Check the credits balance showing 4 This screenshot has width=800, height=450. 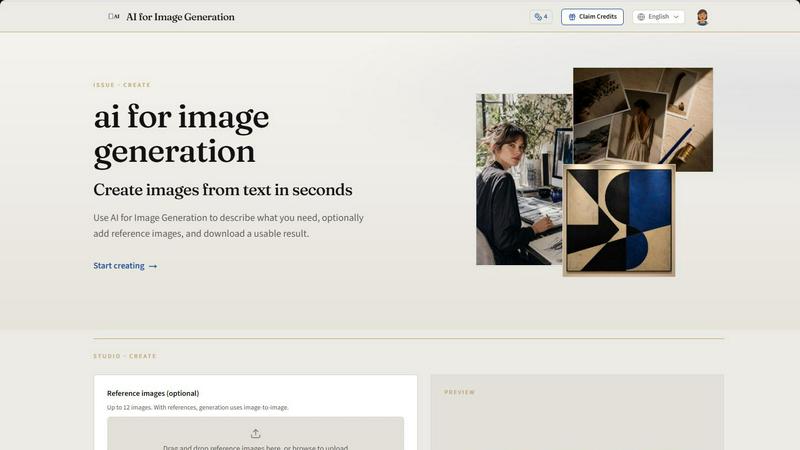coord(541,17)
